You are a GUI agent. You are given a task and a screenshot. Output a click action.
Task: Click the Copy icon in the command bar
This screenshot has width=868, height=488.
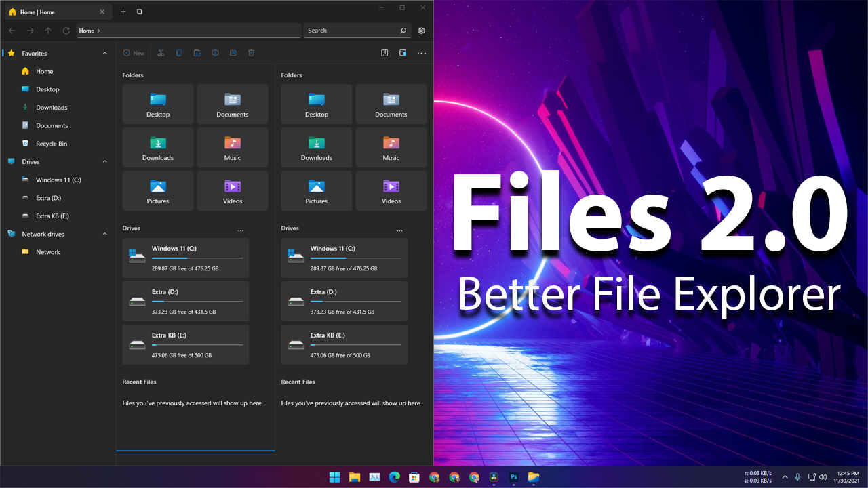coord(178,53)
